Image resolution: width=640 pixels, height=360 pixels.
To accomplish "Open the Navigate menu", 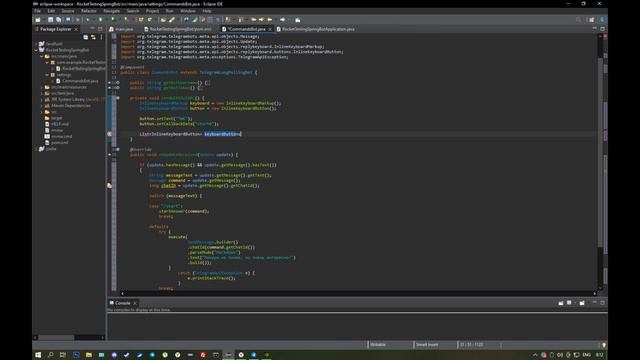I will point(111,11).
